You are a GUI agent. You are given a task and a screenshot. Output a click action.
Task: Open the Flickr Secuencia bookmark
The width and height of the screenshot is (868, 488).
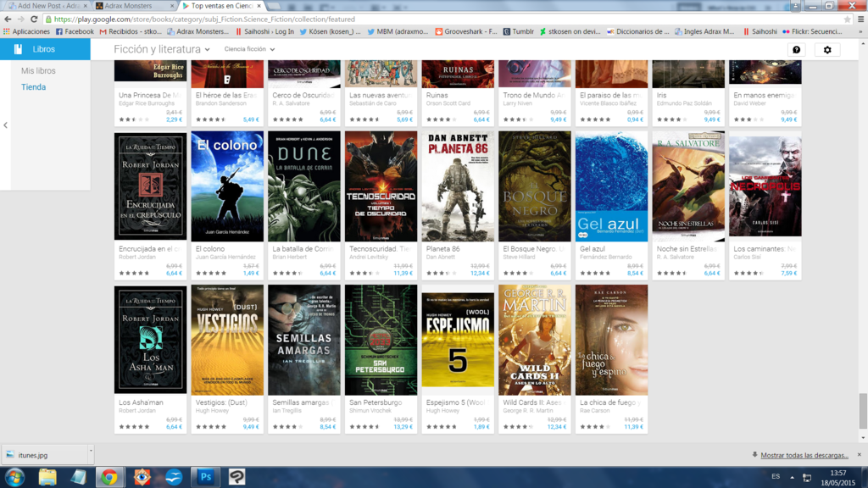click(x=812, y=31)
